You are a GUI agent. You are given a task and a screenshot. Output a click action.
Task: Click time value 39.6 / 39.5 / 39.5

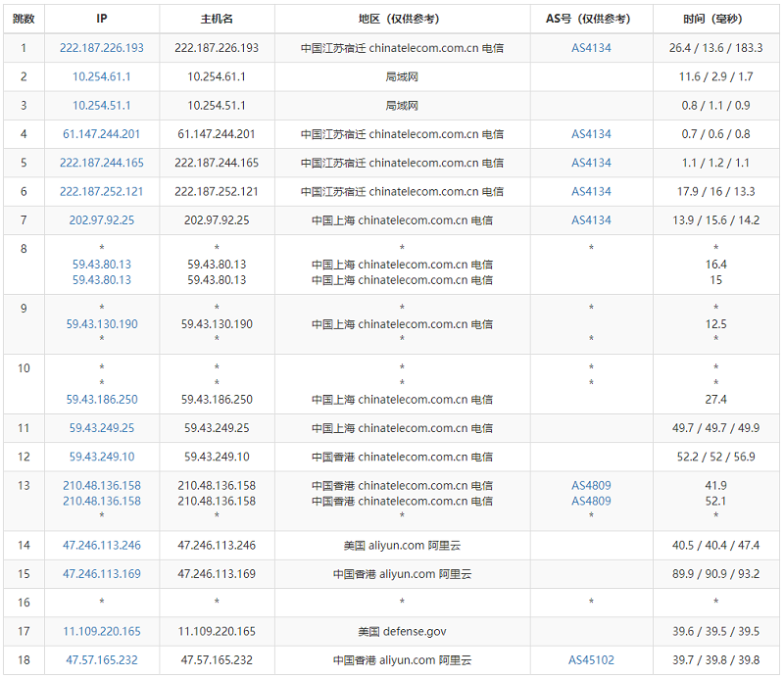[716, 632]
